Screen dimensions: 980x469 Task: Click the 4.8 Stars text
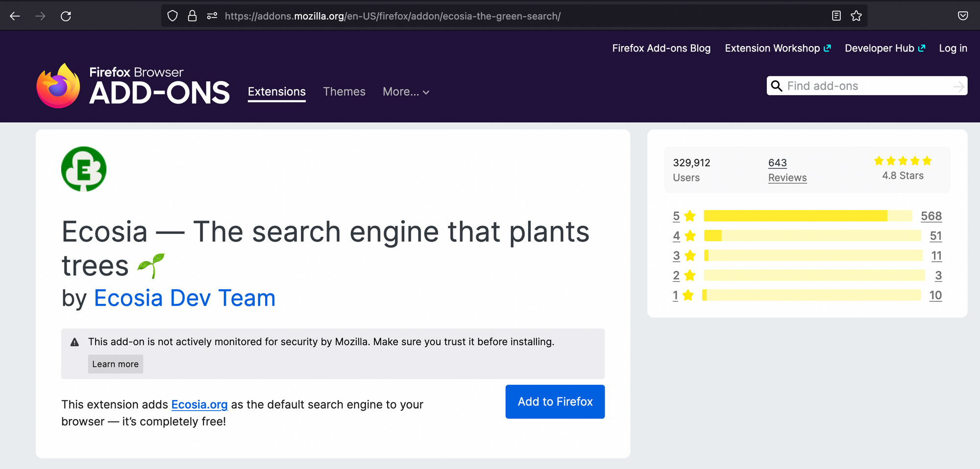tap(903, 175)
